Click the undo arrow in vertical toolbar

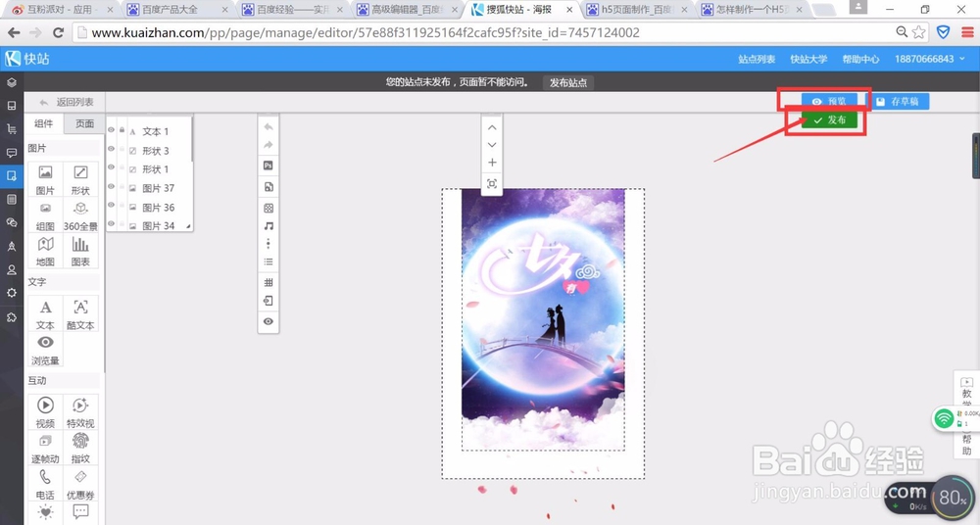269,127
